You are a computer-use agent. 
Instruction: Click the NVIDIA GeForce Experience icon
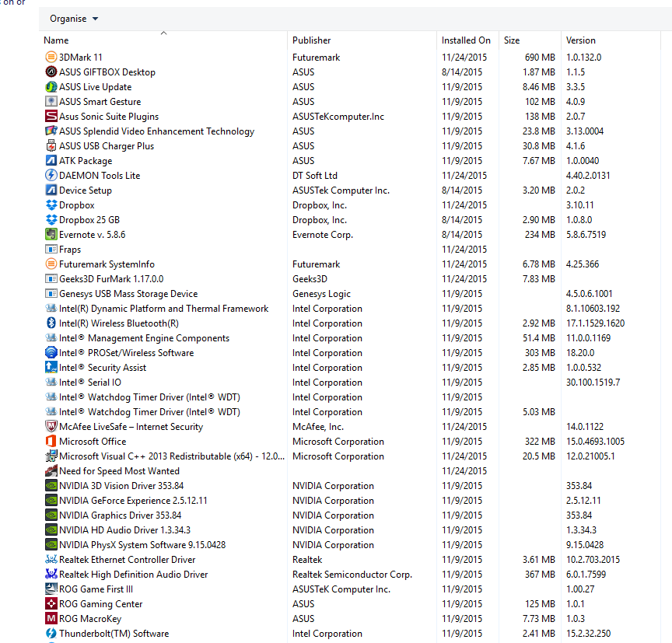tap(51, 501)
